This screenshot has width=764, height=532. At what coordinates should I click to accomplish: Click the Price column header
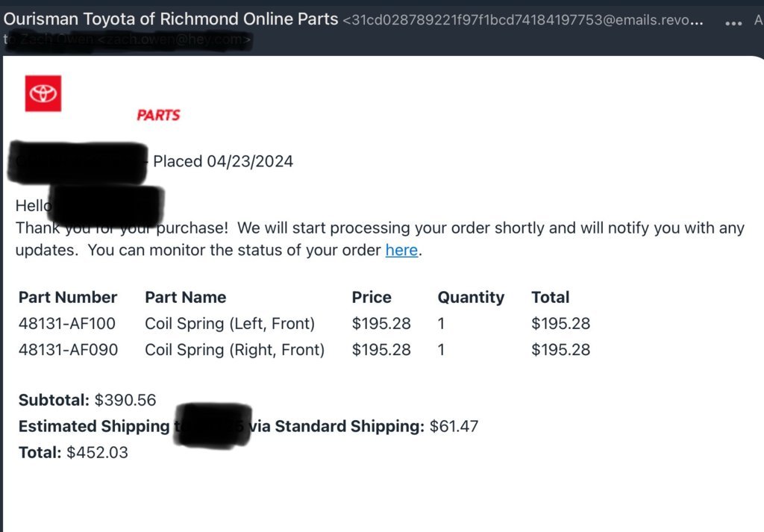[372, 297]
